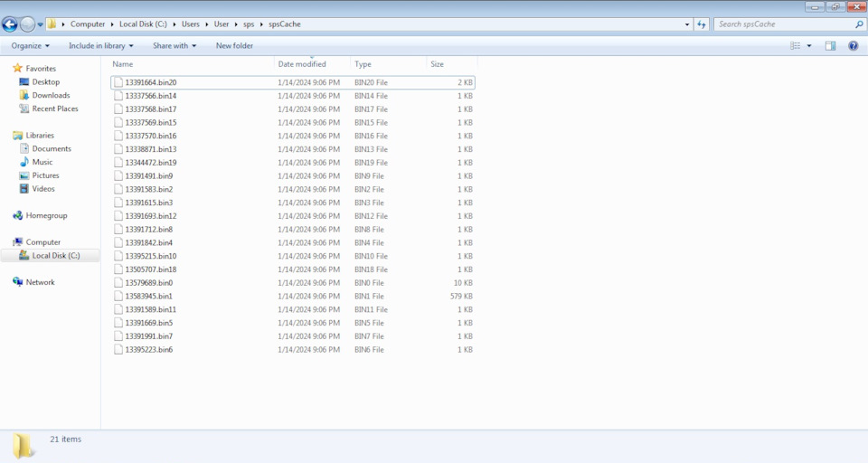
Task: Click sps in address breadcrumb
Action: 249,24
